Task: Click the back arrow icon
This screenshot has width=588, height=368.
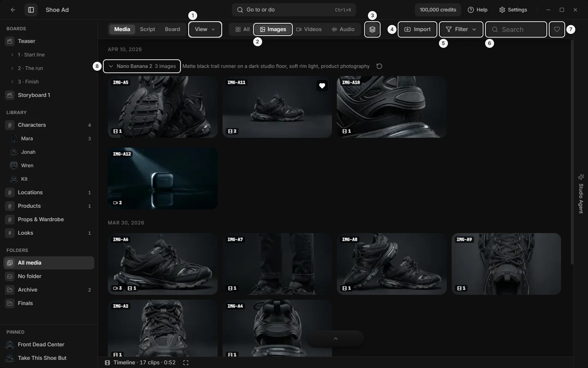Action: [13, 10]
